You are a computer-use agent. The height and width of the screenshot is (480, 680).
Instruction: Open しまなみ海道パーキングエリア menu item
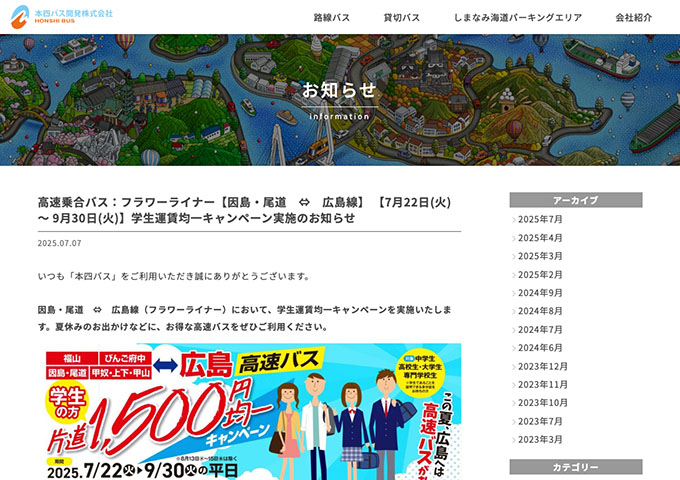pyautogui.click(x=518, y=18)
